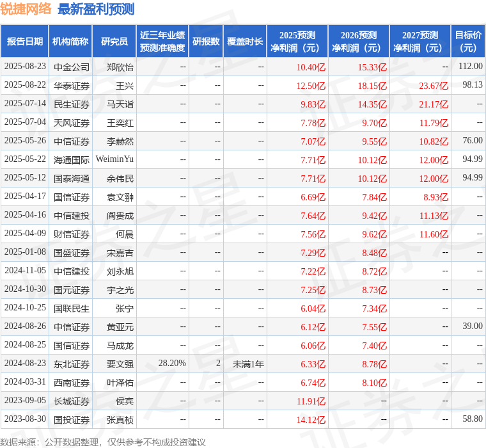The height and width of the screenshot is (448, 486).
Task: Click the 11.91亿 profit value
Action: (x=311, y=402)
